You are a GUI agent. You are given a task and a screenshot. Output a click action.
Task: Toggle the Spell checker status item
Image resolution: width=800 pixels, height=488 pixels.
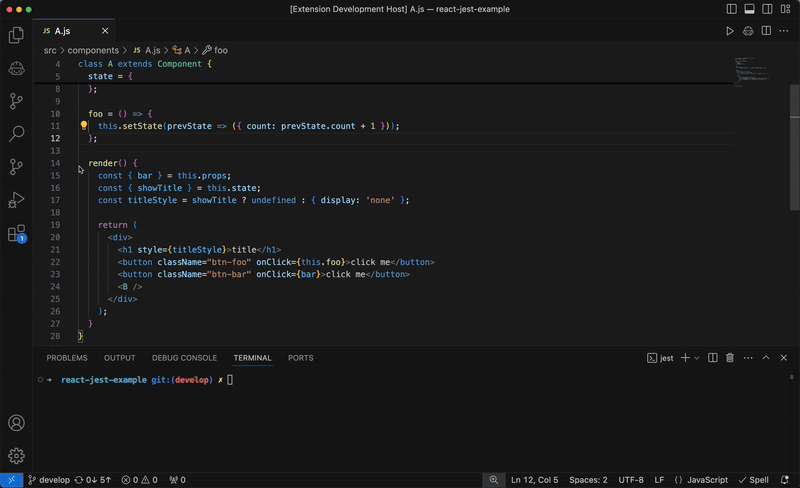(x=754, y=480)
